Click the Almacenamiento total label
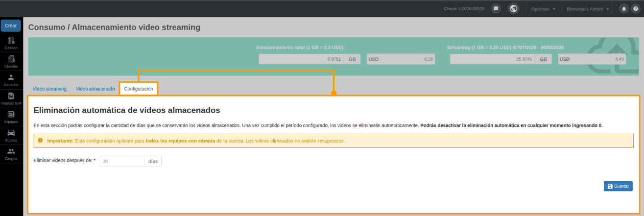 coord(300,48)
